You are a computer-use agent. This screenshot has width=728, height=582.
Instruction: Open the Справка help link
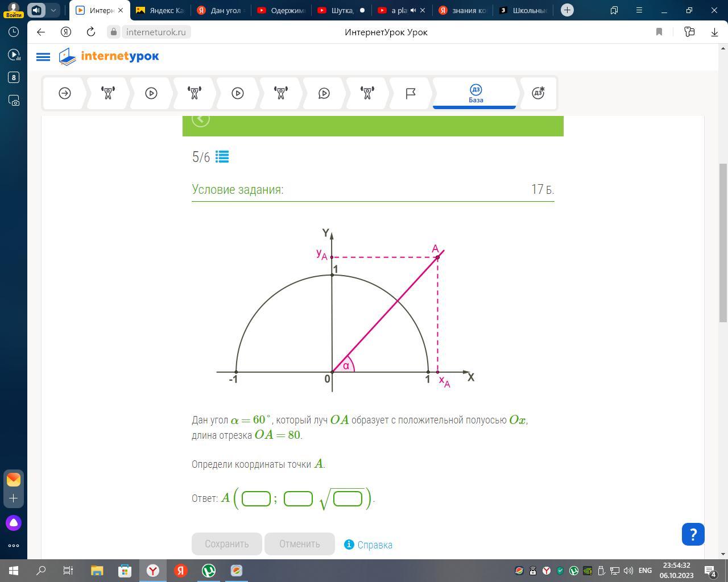click(x=369, y=544)
